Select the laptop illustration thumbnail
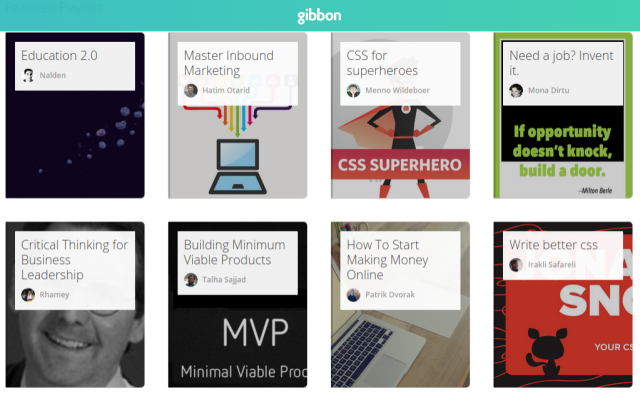Viewport: 640px width, 393px height. tap(238, 165)
